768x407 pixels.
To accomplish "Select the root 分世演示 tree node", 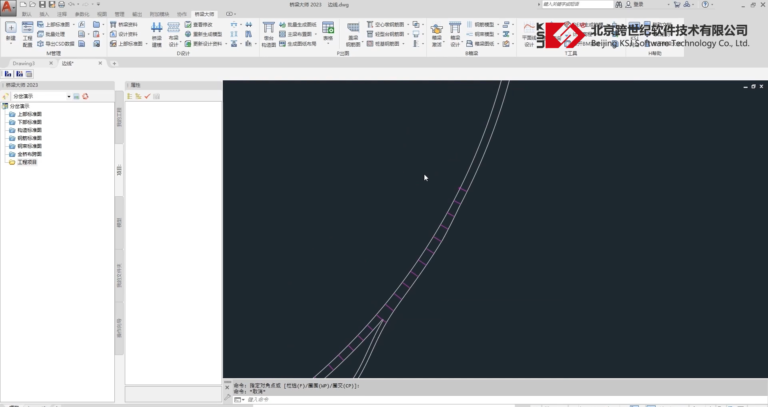I will coord(16,106).
